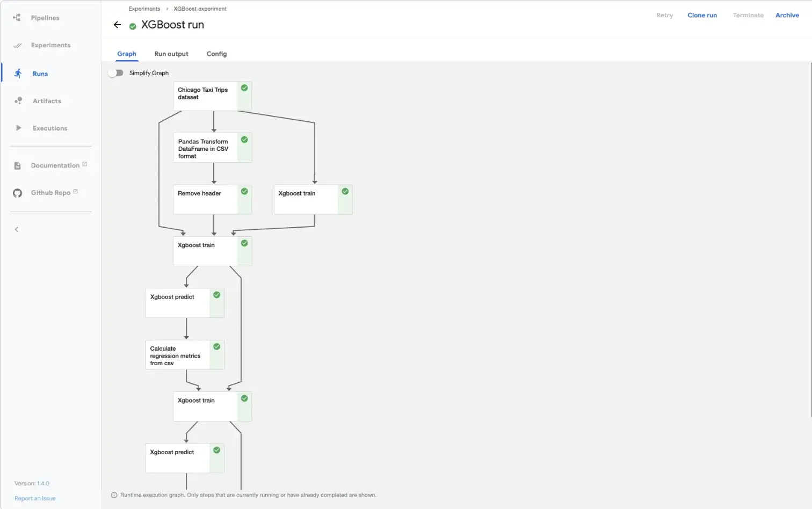Click the Clone run button
This screenshot has height=509, width=812.
702,16
